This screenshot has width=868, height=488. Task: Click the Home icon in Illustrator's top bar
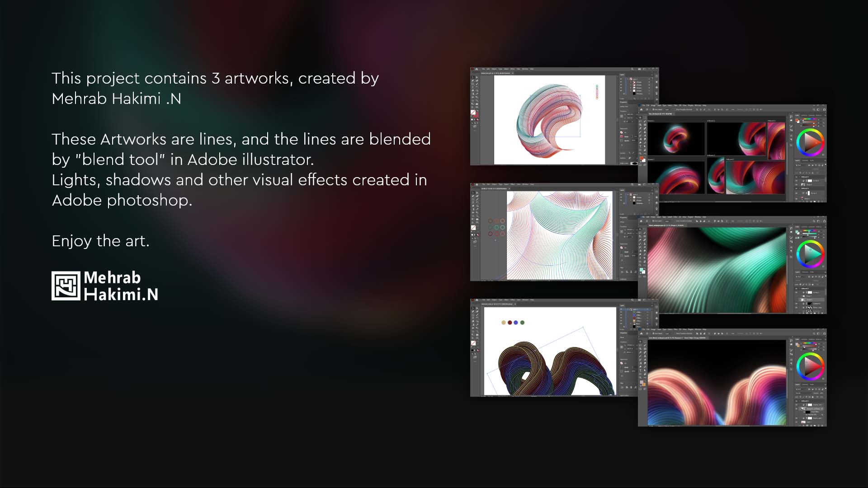pos(477,69)
